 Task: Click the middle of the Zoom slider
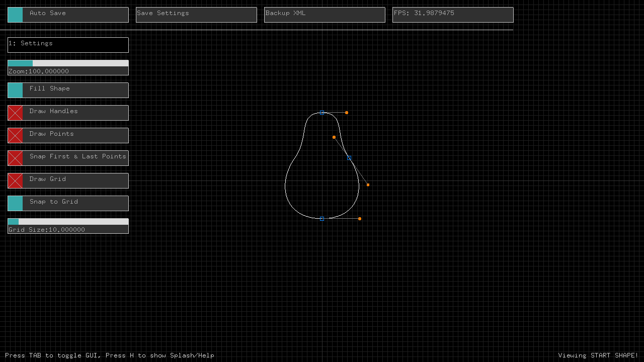[68, 64]
